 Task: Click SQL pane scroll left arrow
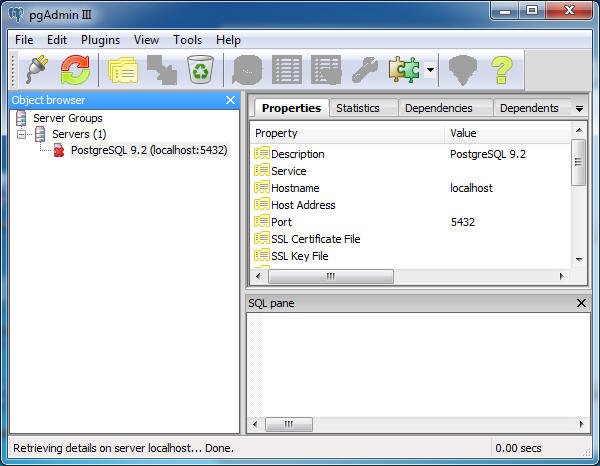[256, 424]
